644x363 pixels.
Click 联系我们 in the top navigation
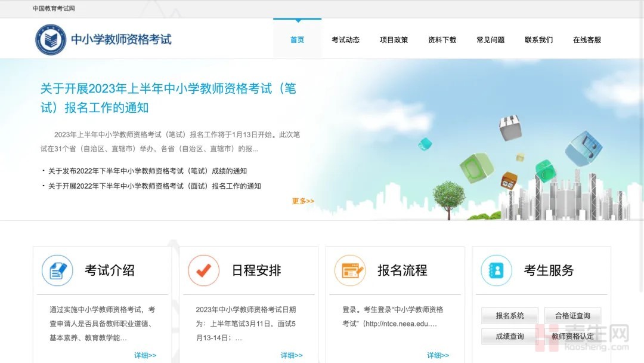click(x=538, y=40)
